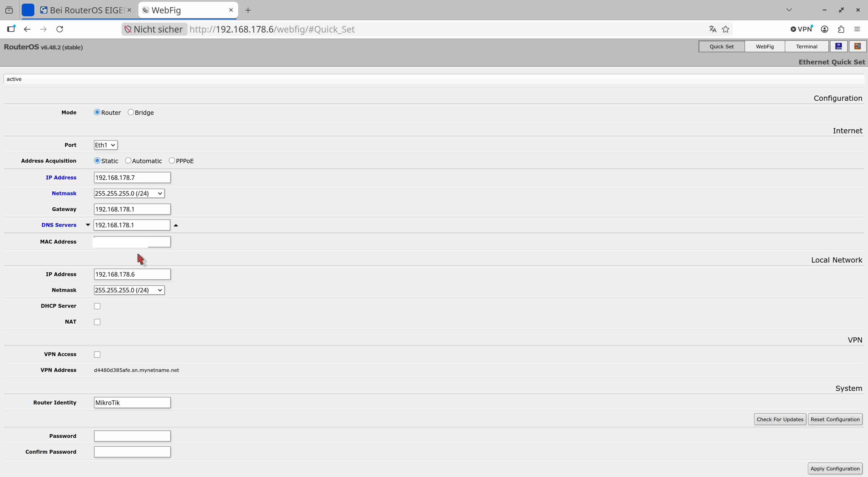Close the Bei RouterOS EIGE browser tab

click(129, 10)
